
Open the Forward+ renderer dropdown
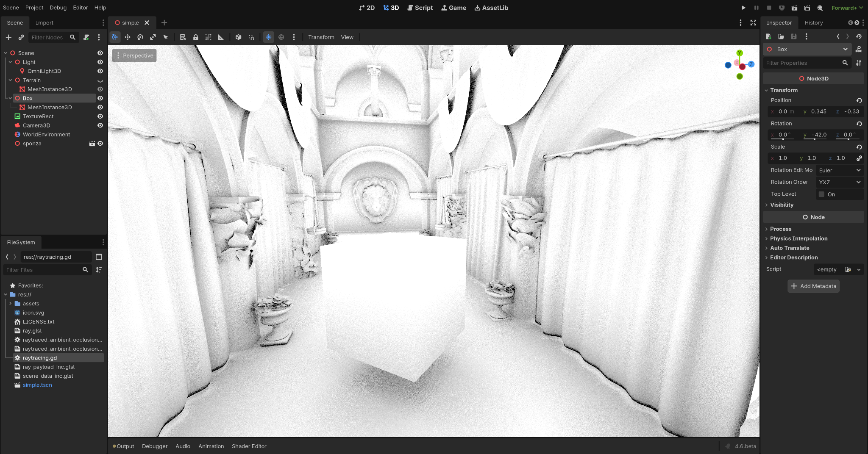pyautogui.click(x=847, y=8)
